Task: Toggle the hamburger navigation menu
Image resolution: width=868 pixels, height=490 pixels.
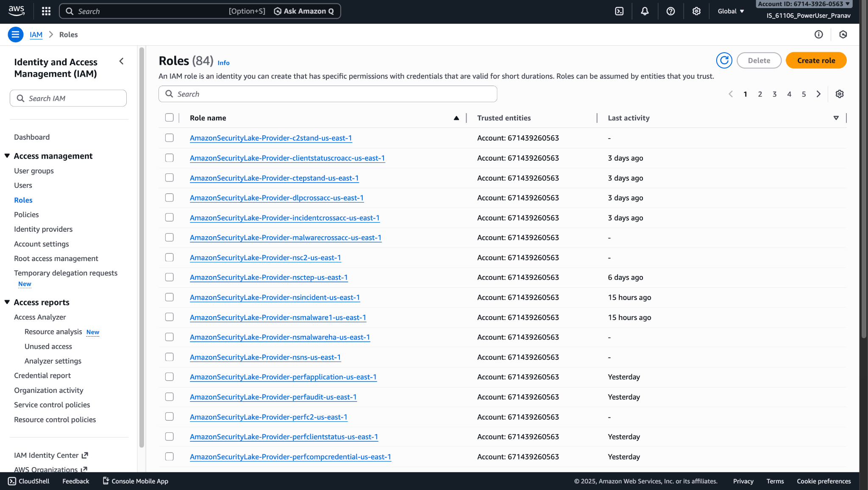Action: (15, 35)
